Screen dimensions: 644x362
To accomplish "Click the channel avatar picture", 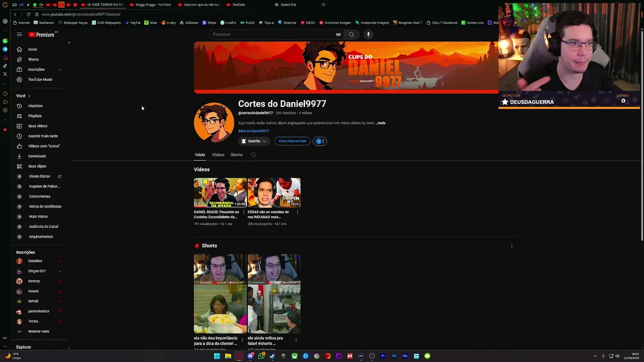I will pyautogui.click(x=214, y=123).
